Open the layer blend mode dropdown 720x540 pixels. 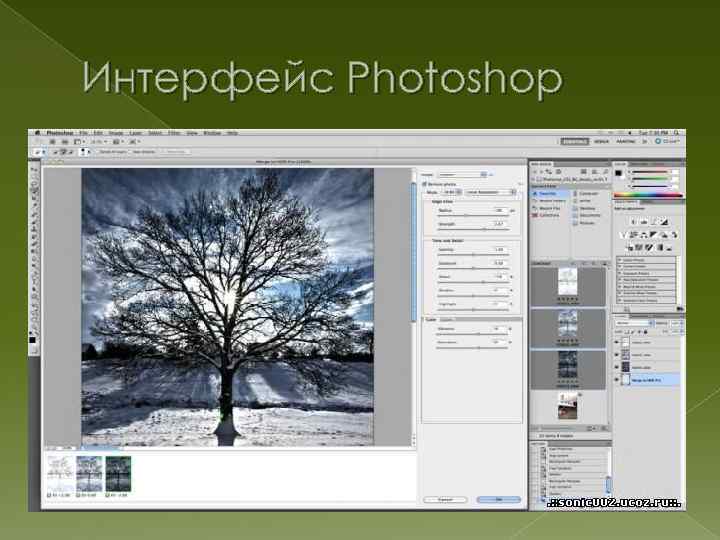click(635, 323)
